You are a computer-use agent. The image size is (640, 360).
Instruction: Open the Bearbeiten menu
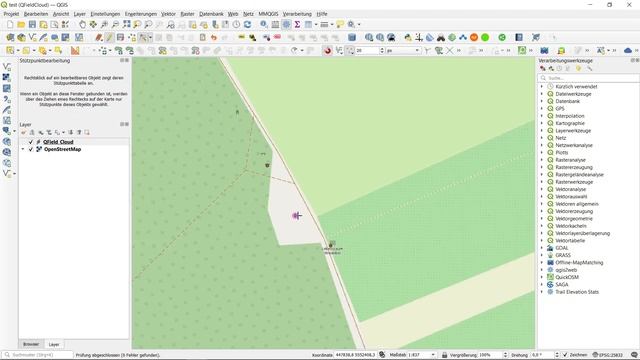pos(36,14)
